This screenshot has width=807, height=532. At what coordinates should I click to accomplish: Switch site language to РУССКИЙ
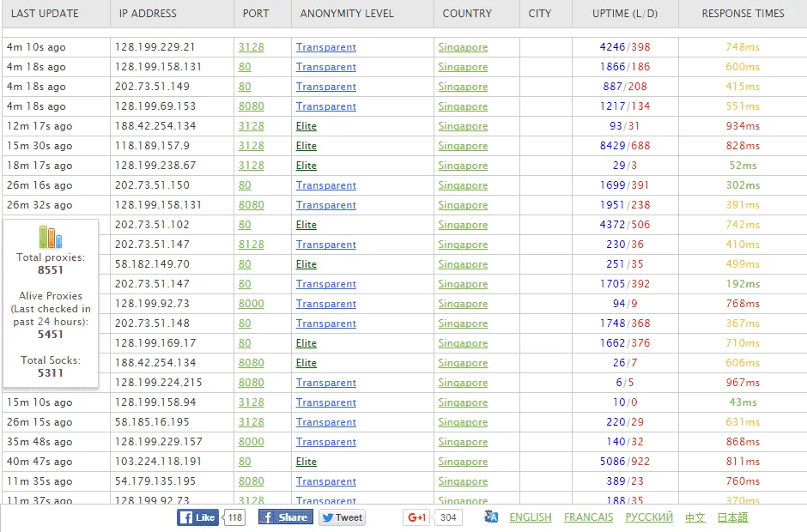649,517
